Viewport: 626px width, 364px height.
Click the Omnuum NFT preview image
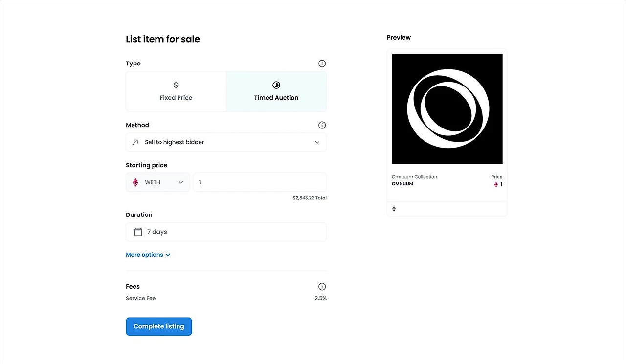coord(447,109)
